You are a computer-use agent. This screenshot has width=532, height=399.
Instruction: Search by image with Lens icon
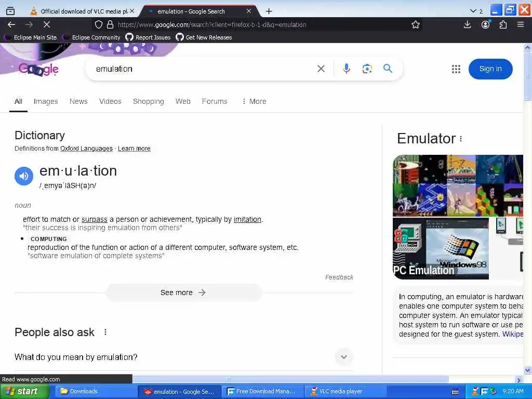click(367, 69)
